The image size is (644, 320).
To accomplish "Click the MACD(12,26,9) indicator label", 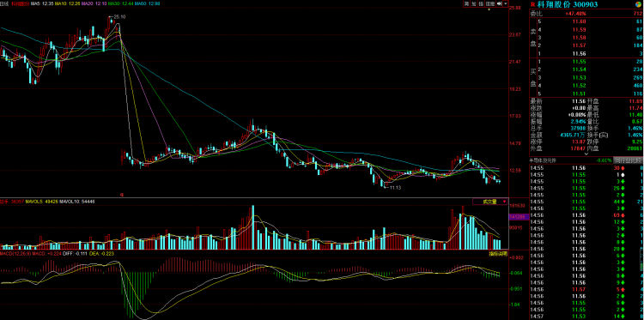I will click(x=15, y=254).
